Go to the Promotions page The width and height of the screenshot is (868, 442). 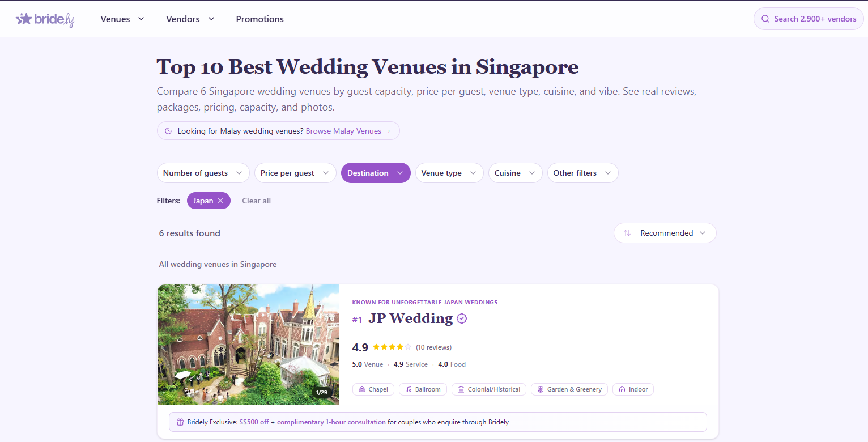(260, 19)
